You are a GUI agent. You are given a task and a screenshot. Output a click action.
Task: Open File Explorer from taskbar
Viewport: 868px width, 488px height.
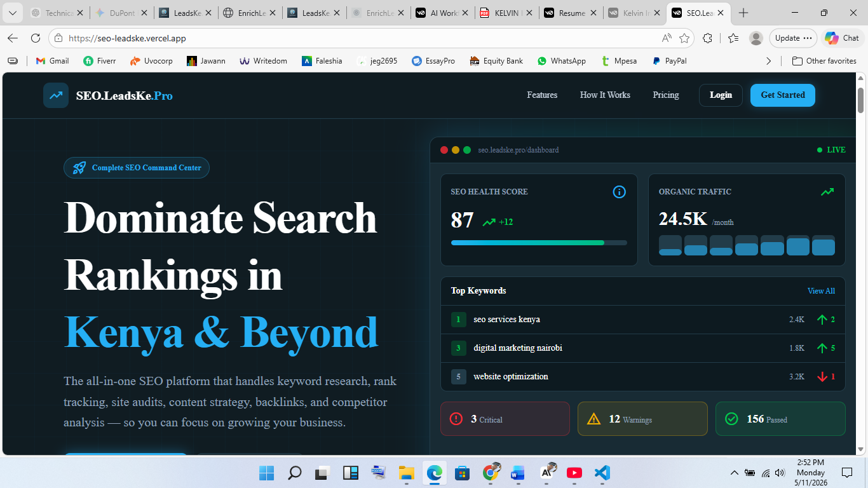point(406,473)
